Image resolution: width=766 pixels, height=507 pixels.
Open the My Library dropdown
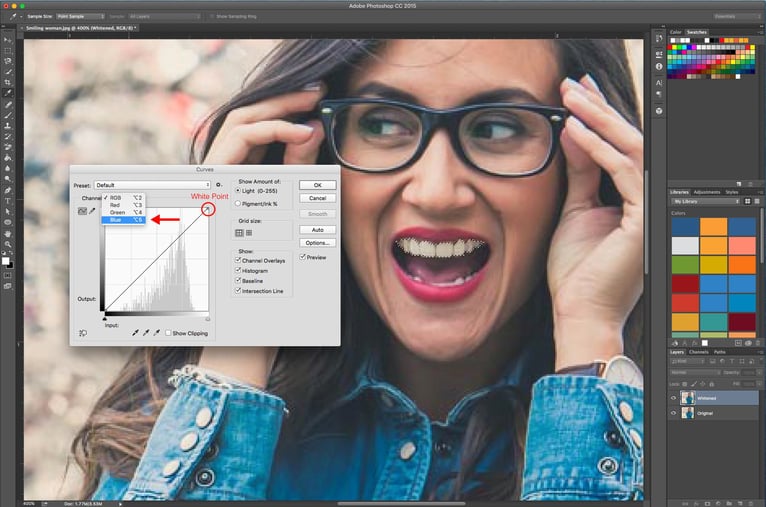click(x=706, y=201)
